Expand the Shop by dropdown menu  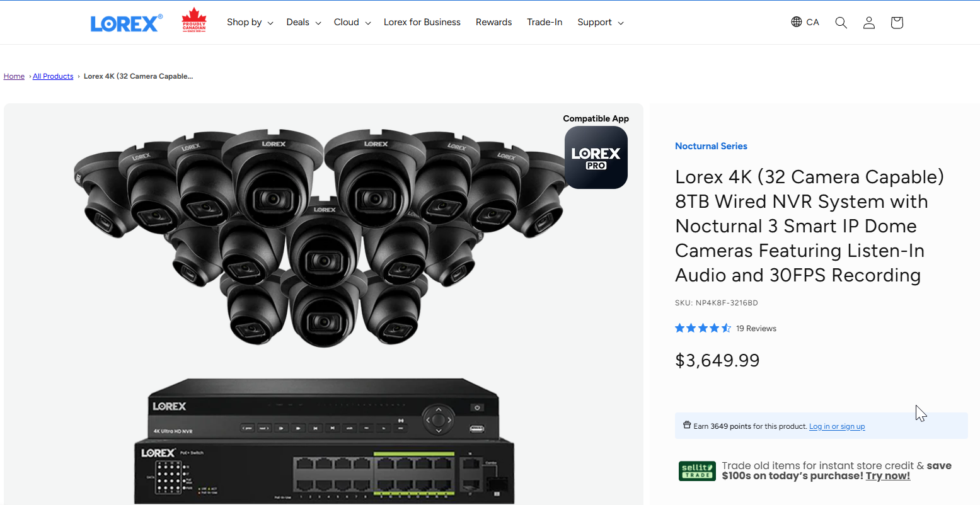[x=250, y=22]
